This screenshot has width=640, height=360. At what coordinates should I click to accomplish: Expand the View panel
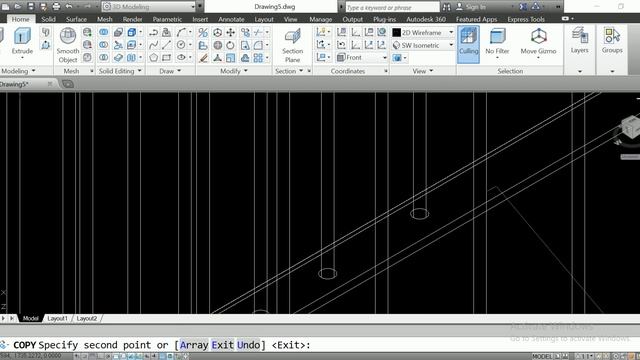coord(422,71)
